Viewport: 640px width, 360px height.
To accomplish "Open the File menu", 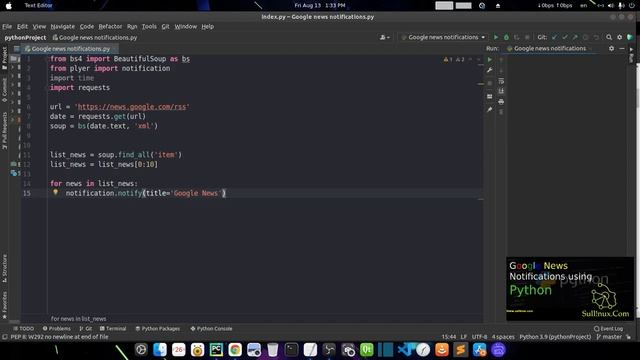I will tap(7, 27).
